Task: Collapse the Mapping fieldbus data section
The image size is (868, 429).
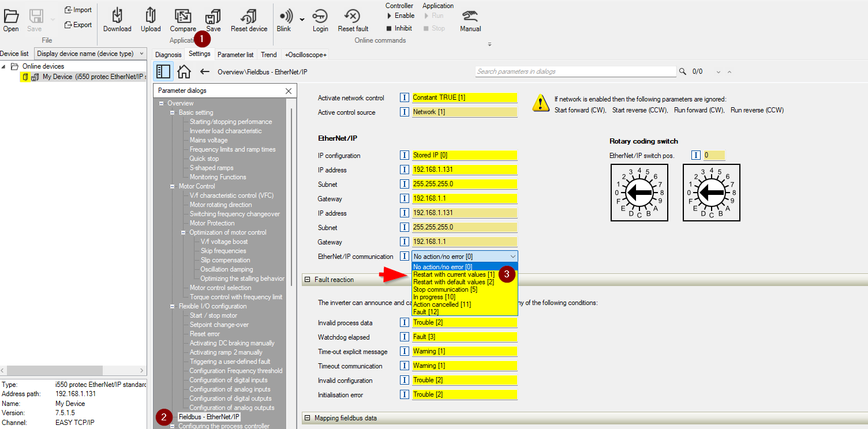Action: click(x=308, y=418)
